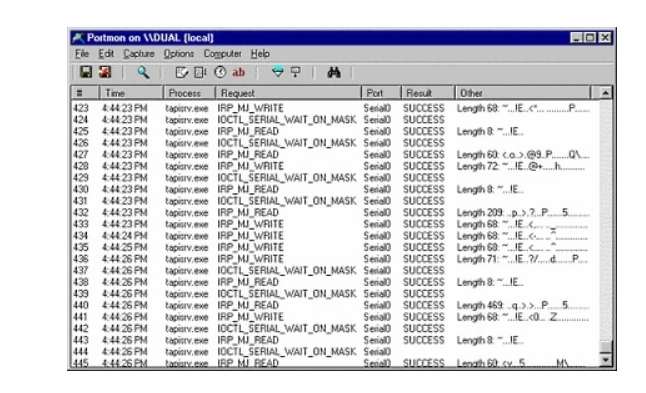Click the scrollbar down arrow
The image size is (646, 393).
[605, 360]
